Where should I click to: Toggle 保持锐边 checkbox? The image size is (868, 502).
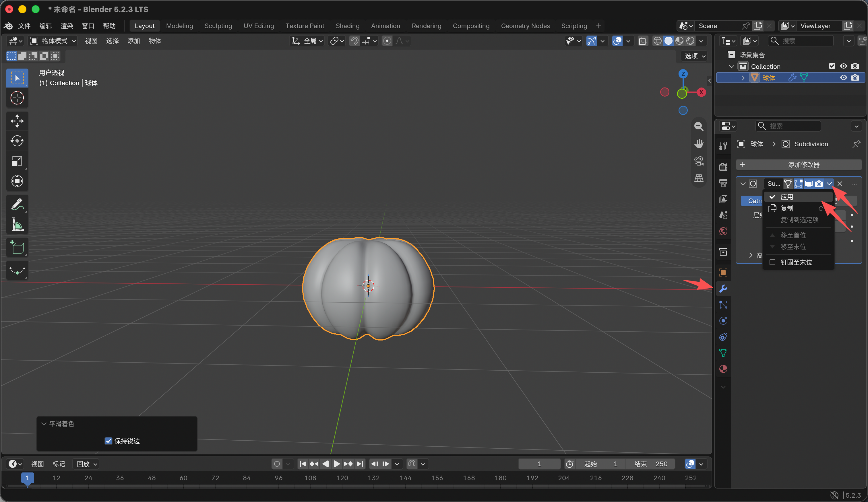(108, 441)
